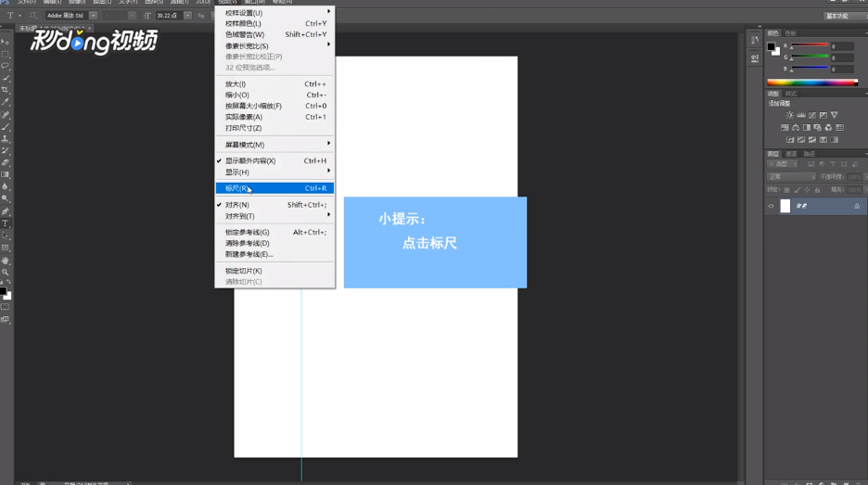Open the History panel icon
Screen dimensions: 868x485
pos(755,40)
